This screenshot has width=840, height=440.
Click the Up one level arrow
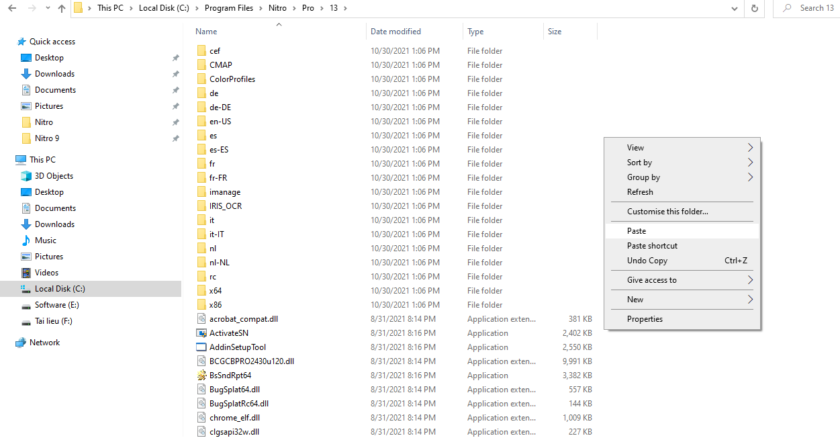point(62,8)
